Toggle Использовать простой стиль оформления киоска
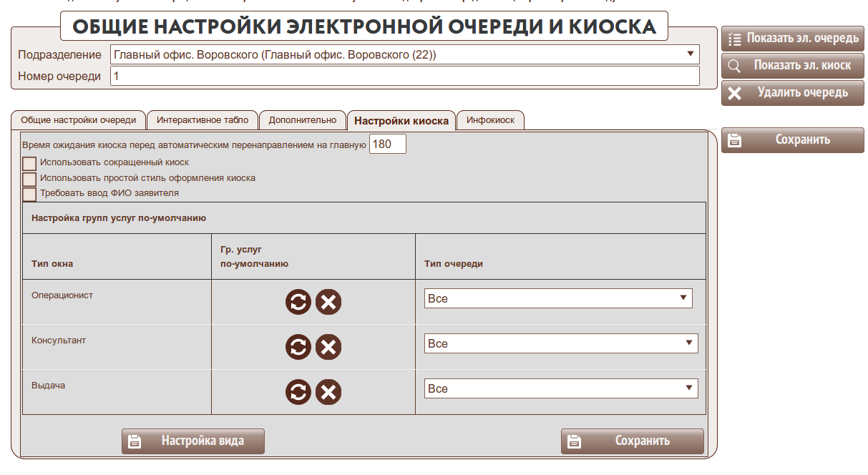 pos(29,179)
